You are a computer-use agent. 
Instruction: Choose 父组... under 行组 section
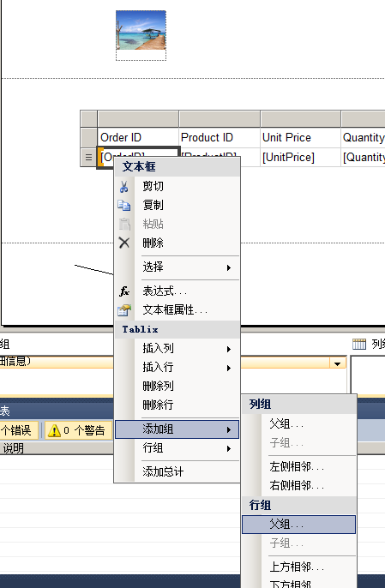(x=298, y=525)
